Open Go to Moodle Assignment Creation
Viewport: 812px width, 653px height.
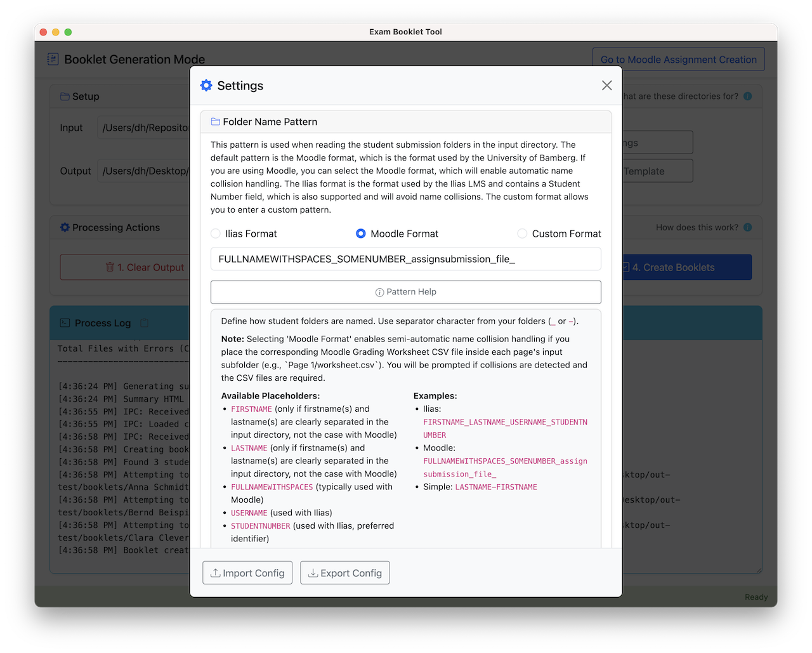click(678, 59)
